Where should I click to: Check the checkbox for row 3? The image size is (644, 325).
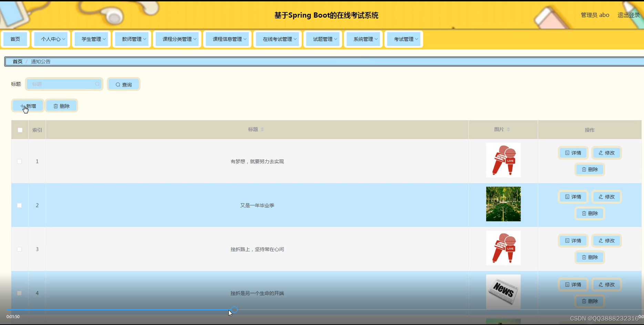tap(20, 249)
